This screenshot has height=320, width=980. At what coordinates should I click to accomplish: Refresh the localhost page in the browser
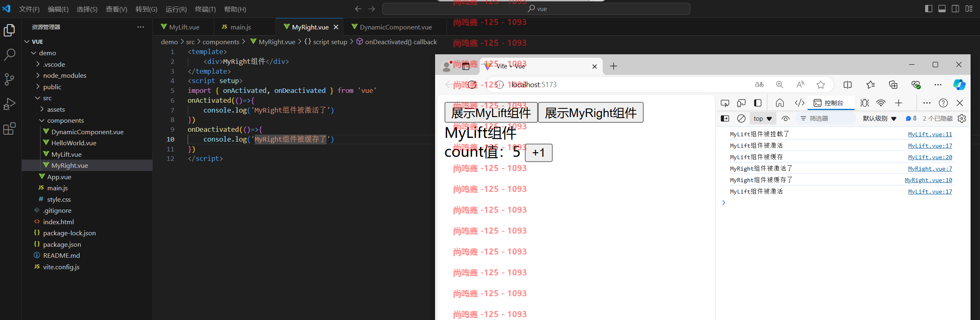(x=472, y=85)
